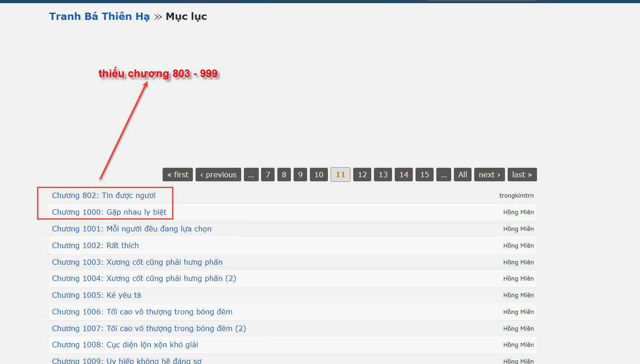640x364 pixels.
Task: Go to the first pagination page
Action: [x=178, y=175]
